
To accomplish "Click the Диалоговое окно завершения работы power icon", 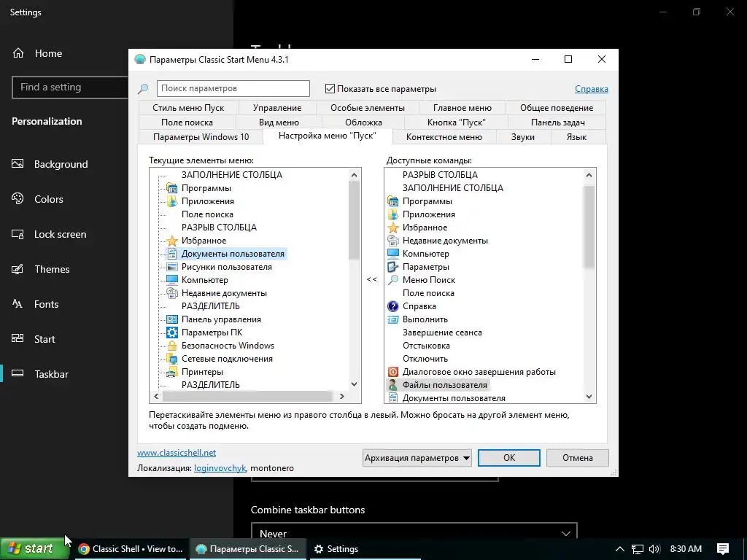I will [x=393, y=372].
